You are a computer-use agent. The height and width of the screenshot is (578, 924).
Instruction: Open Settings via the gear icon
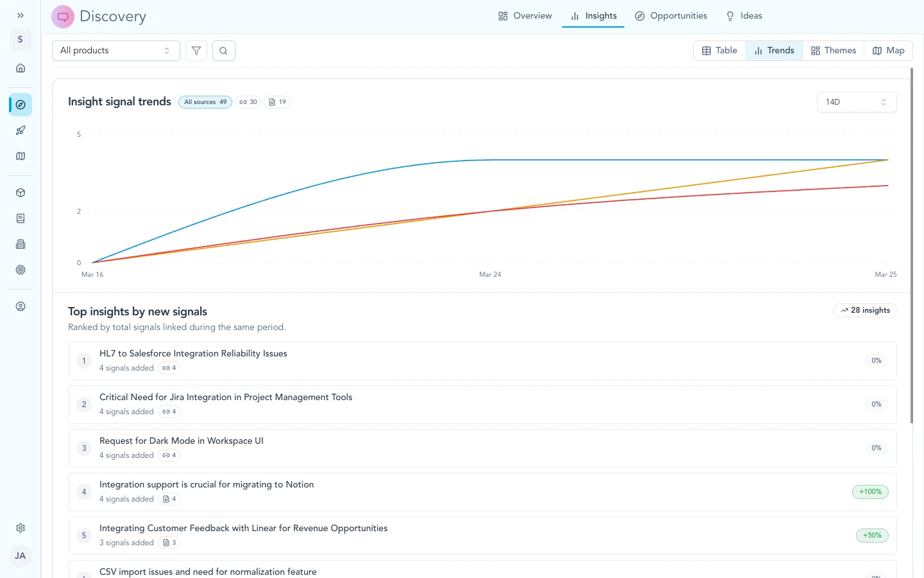tap(20, 527)
